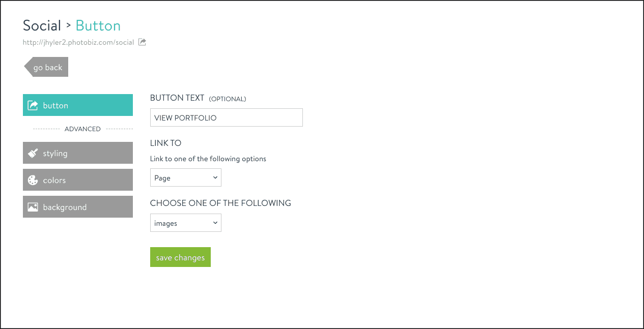Select the background tab
Viewport: 644px width, 329px height.
pyautogui.click(x=77, y=206)
